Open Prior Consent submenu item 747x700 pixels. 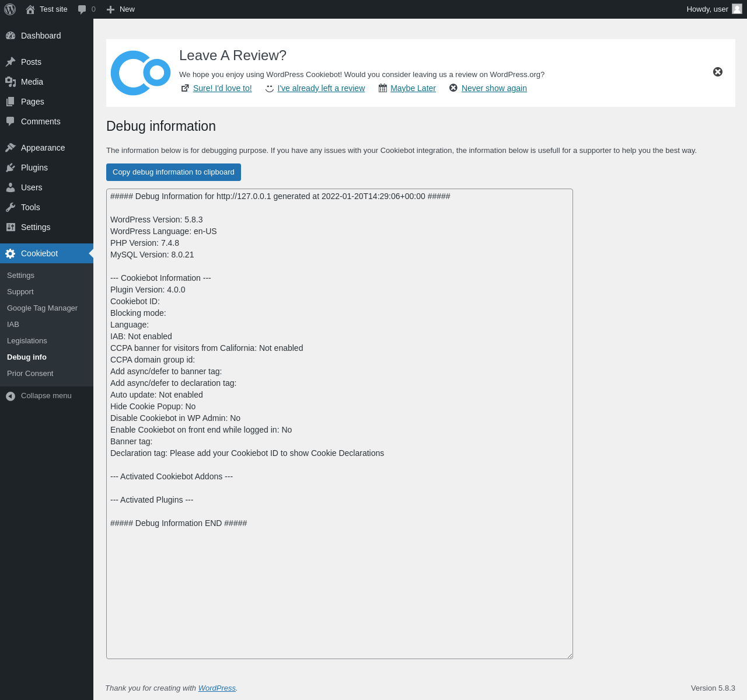point(47,374)
